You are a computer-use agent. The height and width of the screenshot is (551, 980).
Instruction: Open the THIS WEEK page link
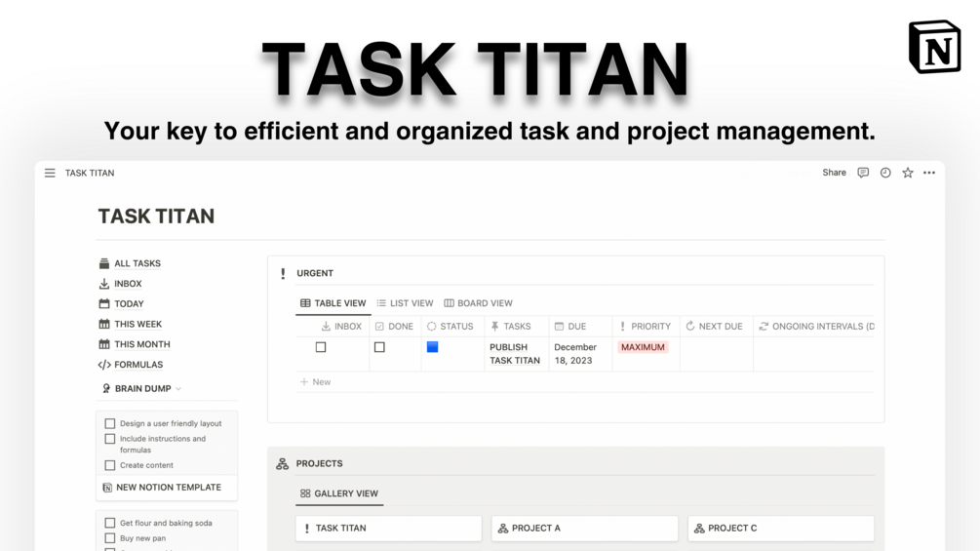pos(138,324)
